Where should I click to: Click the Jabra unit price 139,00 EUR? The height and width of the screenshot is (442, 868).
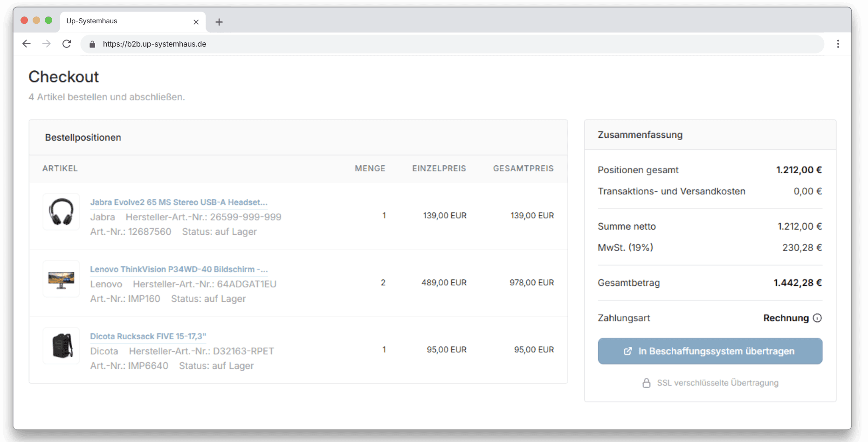(445, 216)
